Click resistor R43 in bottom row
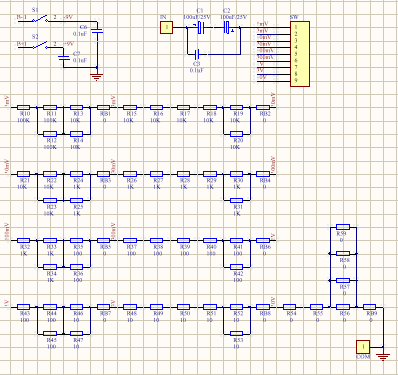 23,307
